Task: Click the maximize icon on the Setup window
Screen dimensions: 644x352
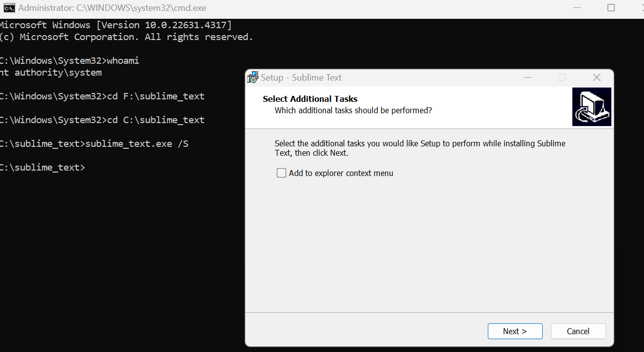Action: click(x=561, y=77)
